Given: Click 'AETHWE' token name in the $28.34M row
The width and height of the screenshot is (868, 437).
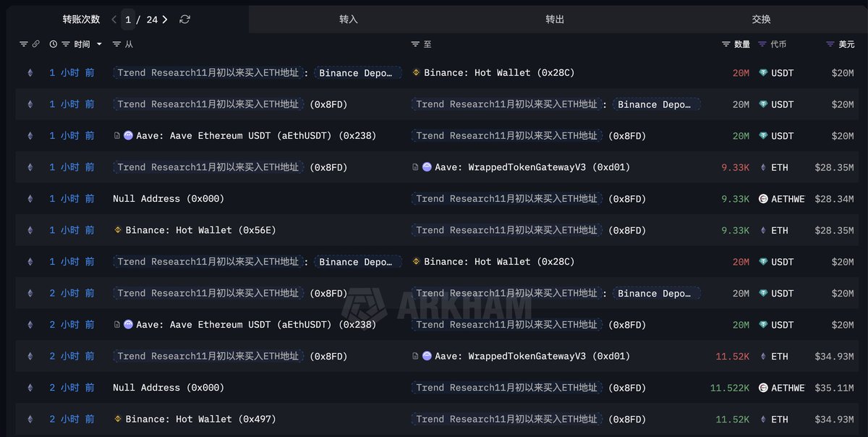Looking at the screenshot, I should [788, 198].
